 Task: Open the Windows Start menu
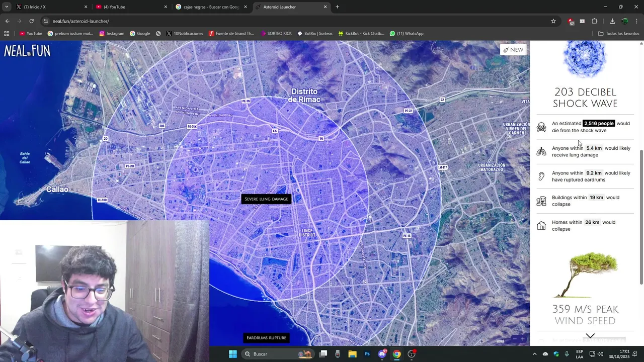coord(232,354)
